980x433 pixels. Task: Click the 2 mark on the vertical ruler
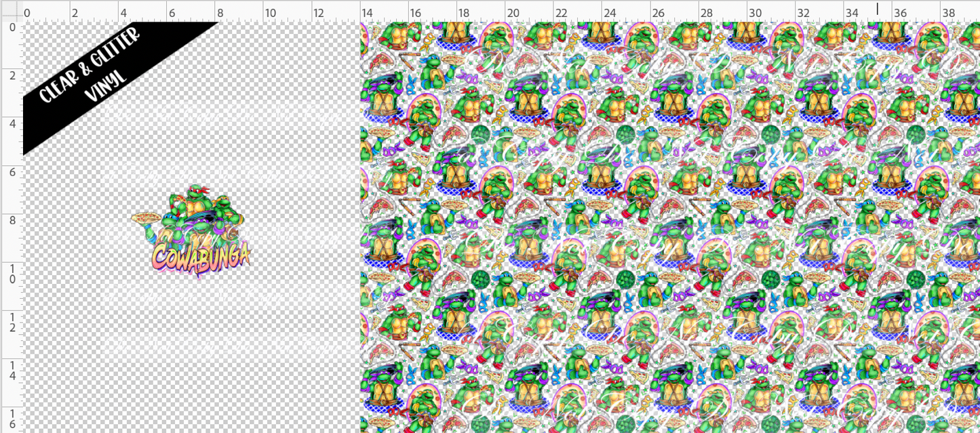pos(11,76)
